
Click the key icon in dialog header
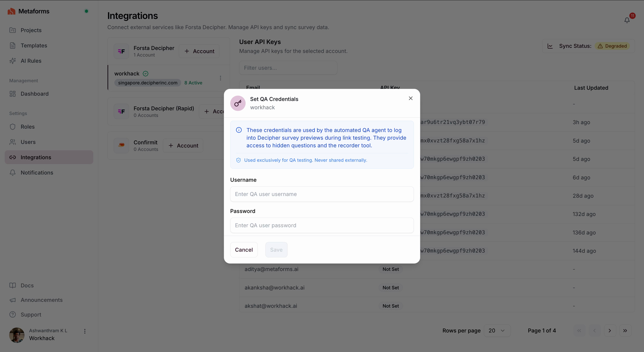coord(238,103)
